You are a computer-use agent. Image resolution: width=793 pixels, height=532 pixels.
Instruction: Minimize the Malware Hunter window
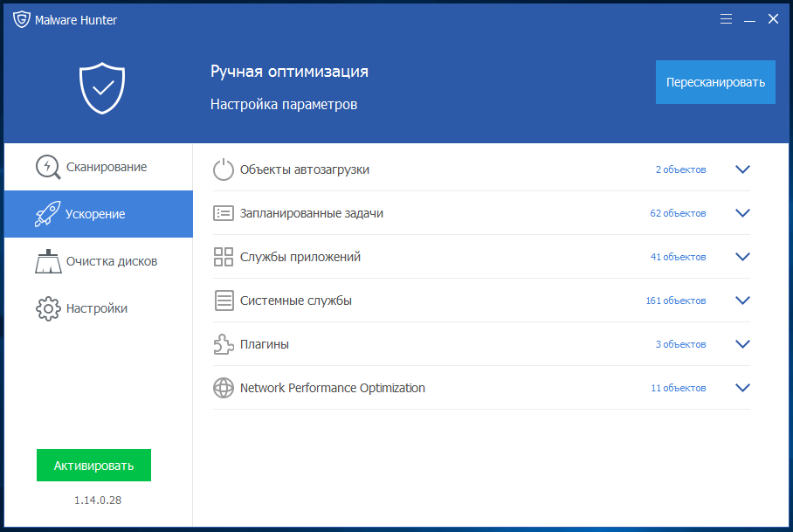tap(749, 20)
